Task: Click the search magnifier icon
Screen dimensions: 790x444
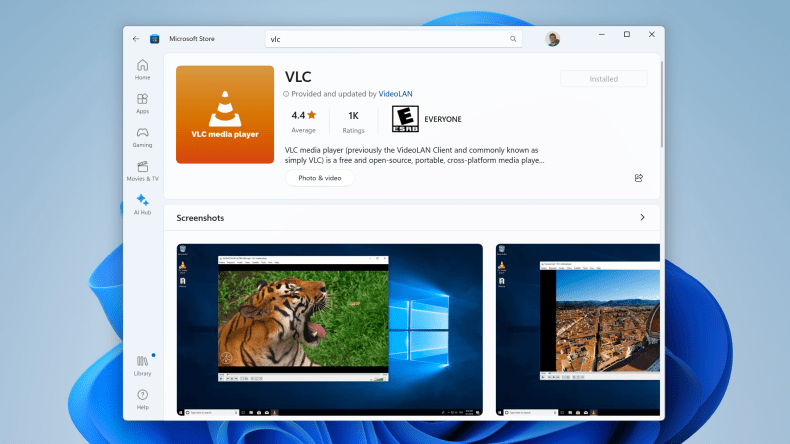Action: (513, 39)
